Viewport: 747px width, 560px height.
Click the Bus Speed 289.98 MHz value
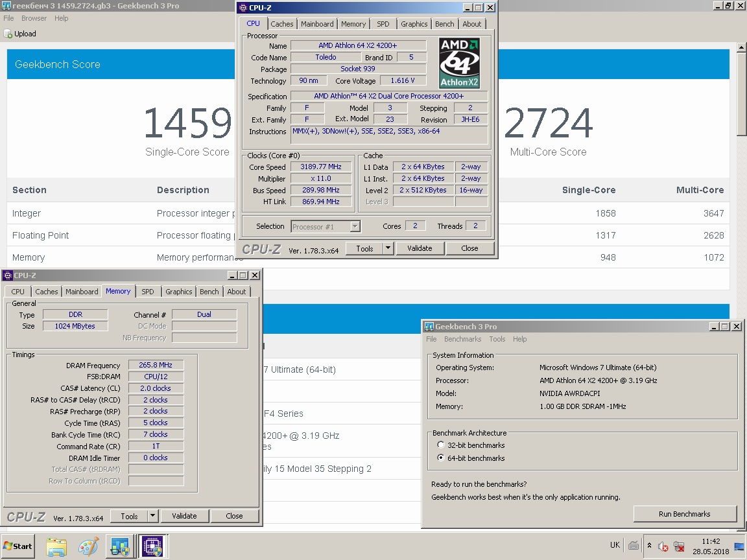[x=320, y=190]
